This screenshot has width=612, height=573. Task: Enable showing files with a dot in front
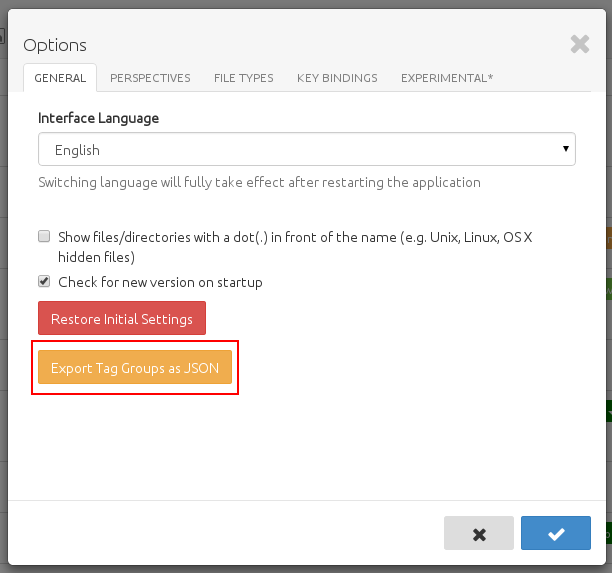pos(44,236)
